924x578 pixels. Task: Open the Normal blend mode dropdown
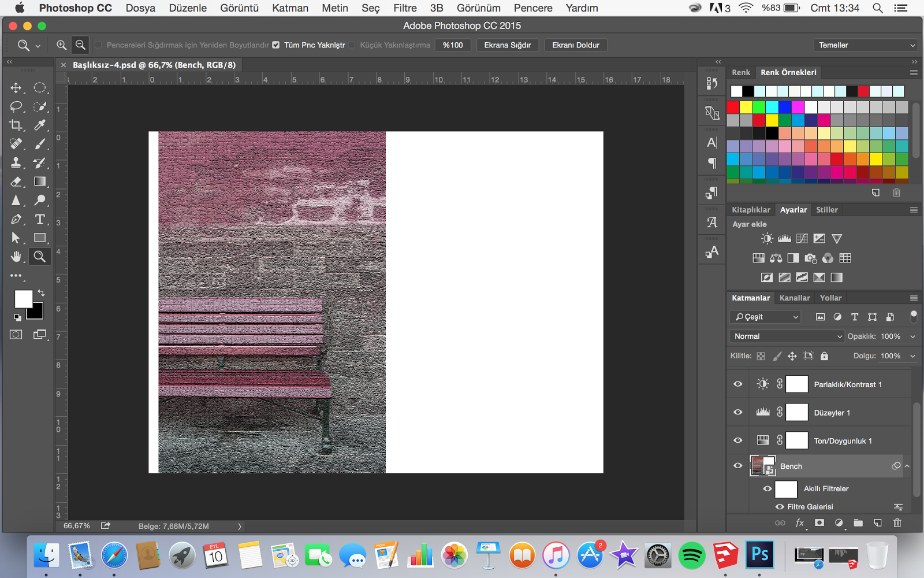pos(788,336)
